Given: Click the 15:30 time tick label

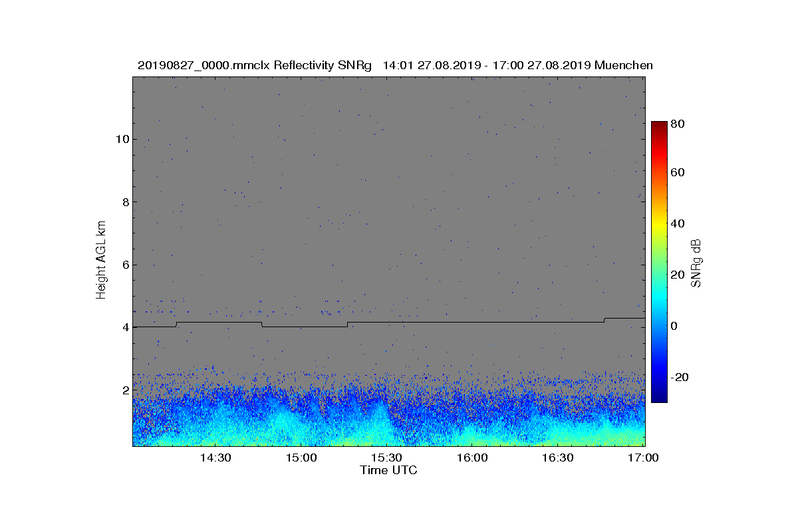Looking at the screenshot, I should 386,458.
